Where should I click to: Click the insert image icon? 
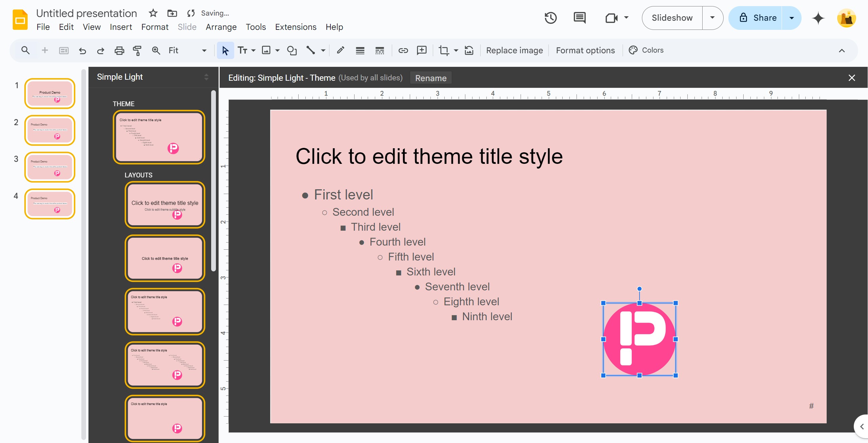(x=266, y=51)
